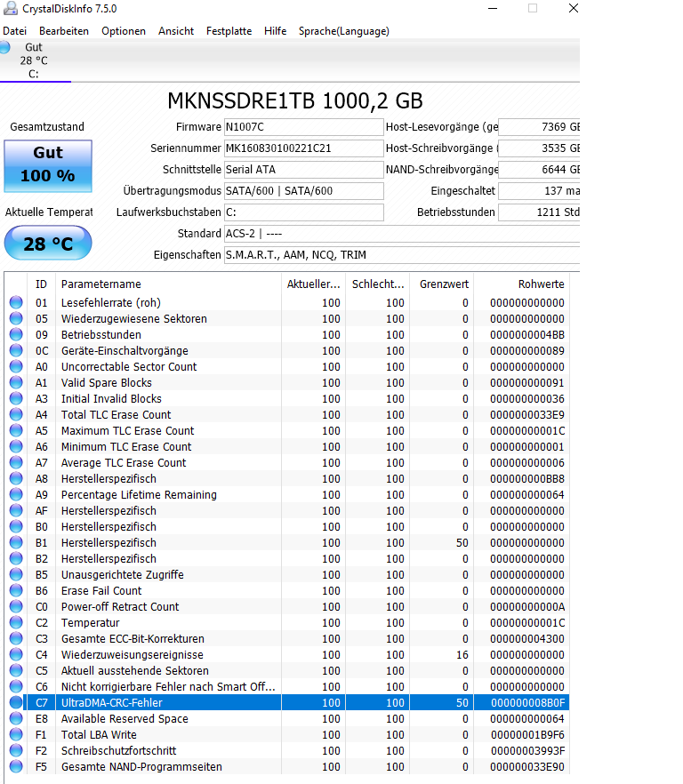The image size is (683, 784).
Task: Select the 'Nicht korrigierbare Fehler nach Smart Off...' row
Action: click(287, 686)
